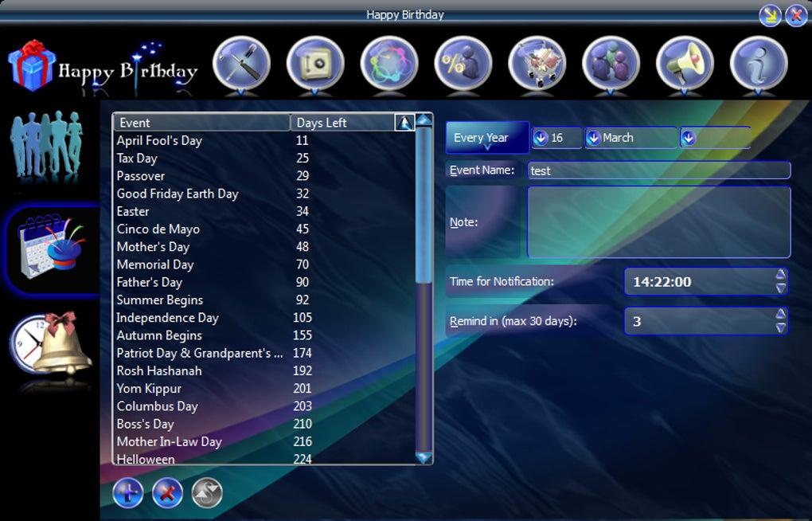Open the group of users icon in toolbar
This screenshot has height=521, width=812.
[611, 63]
